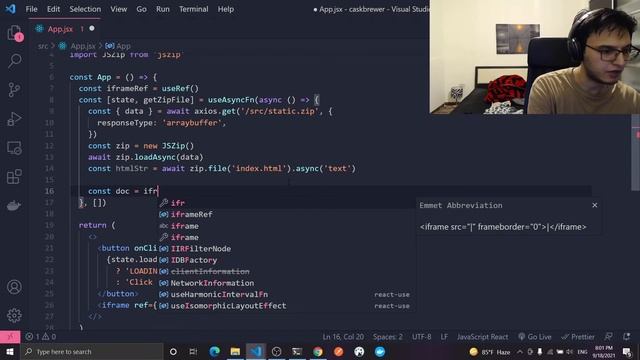Click line number 16 in the gutter
The width and height of the screenshot is (640, 360).
(x=49, y=191)
